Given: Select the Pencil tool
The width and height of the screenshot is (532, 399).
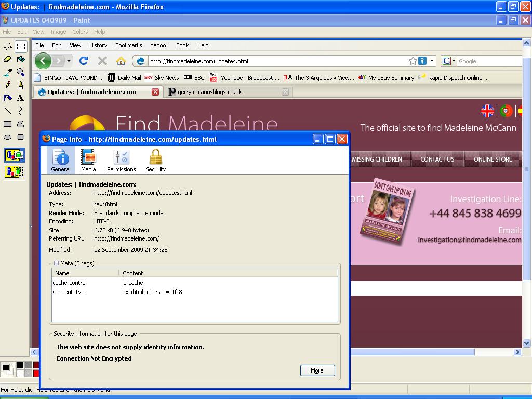Looking at the screenshot, I should click(x=8, y=85).
